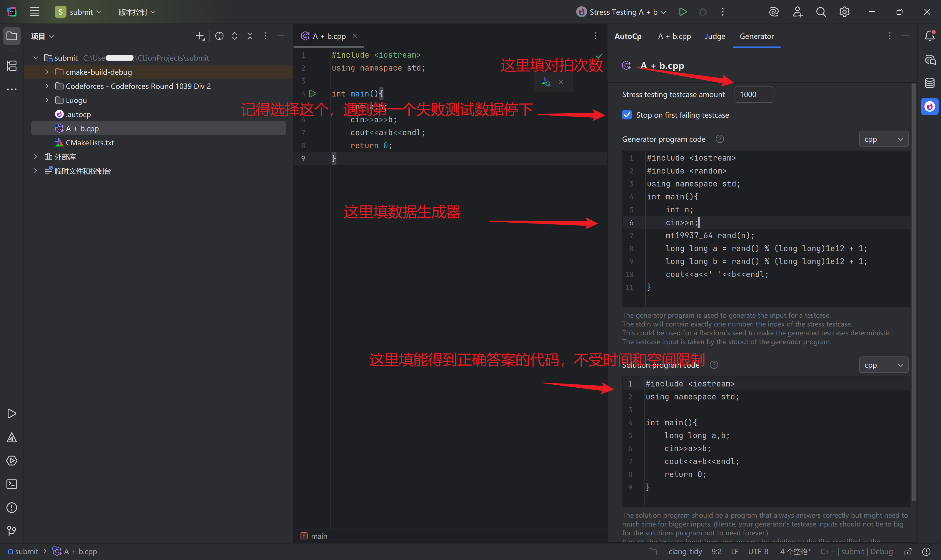Viewport: 941px width, 560px height.
Task: Expand the cmake-build-debug folder
Action: tap(47, 72)
